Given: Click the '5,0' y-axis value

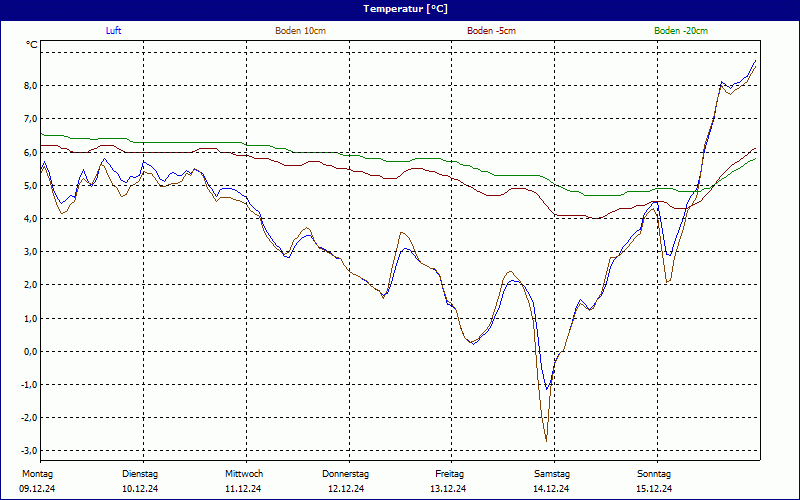Looking at the screenshot, I should 32,186.
